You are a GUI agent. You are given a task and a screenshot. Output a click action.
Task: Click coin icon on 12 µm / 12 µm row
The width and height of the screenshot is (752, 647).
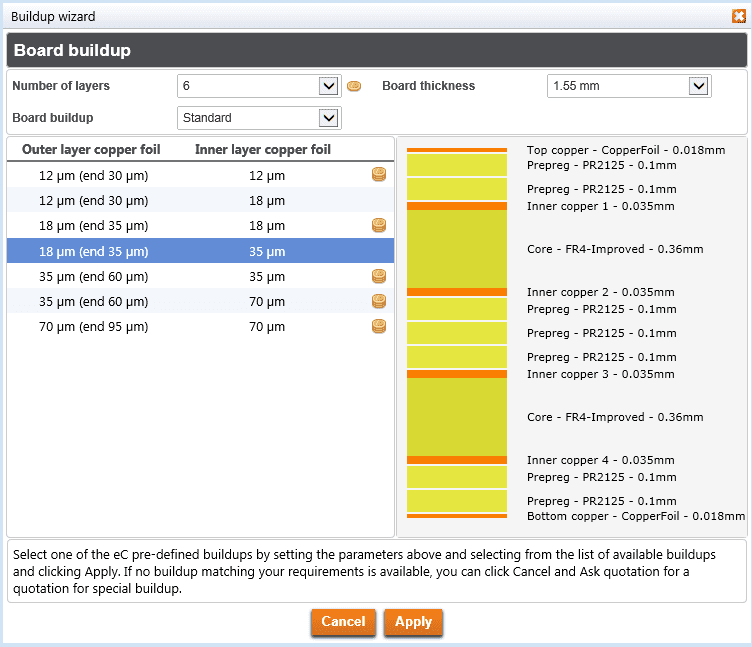379,175
